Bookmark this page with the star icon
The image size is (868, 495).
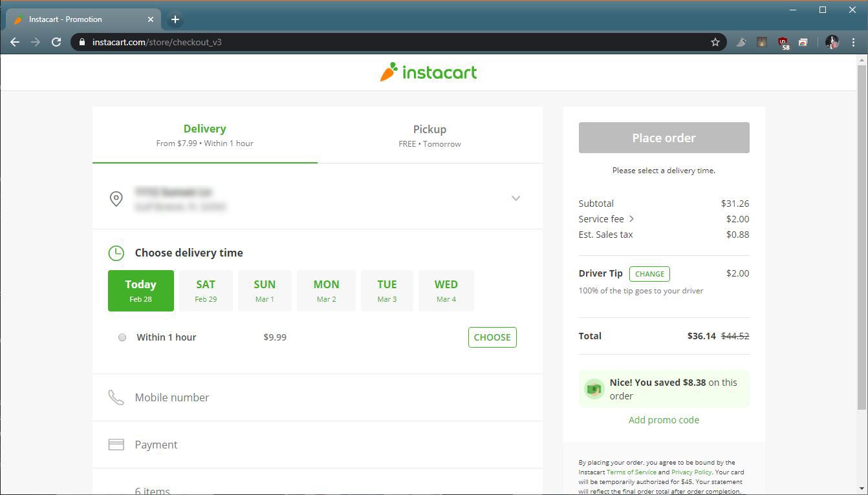click(715, 42)
